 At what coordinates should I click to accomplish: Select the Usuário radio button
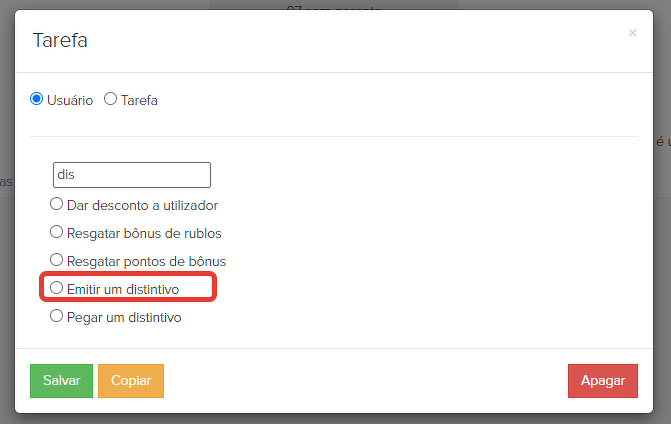pos(37,99)
